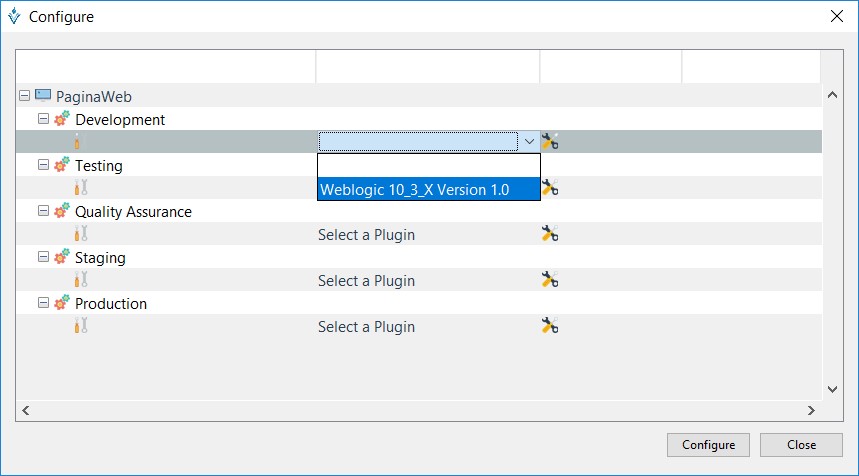Image resolution: width=859 pixels, height=476 pixels.
Task: Click the Production environment gear icon
Action: coord(62,302)
